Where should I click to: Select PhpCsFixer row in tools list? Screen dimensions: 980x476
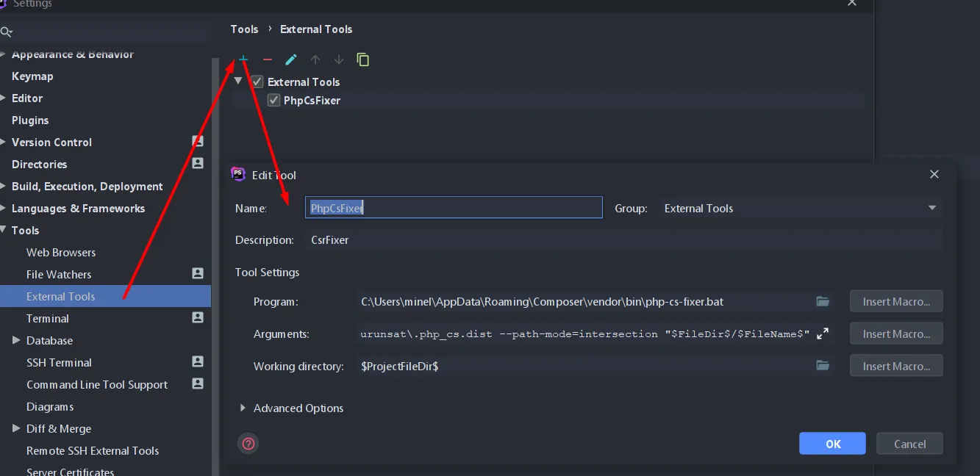tap(548, 100)
